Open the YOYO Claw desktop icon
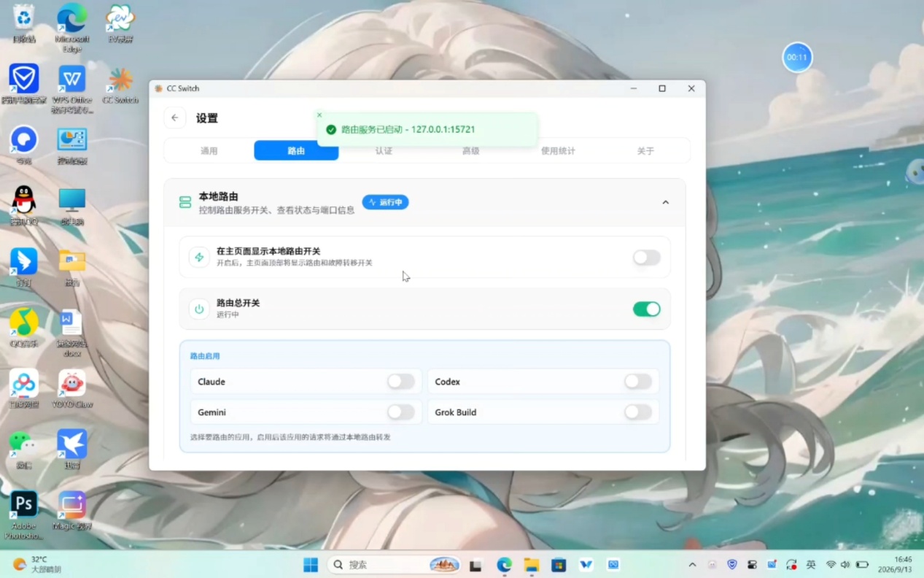The image size is (924, 578). [x=72, y=388]
